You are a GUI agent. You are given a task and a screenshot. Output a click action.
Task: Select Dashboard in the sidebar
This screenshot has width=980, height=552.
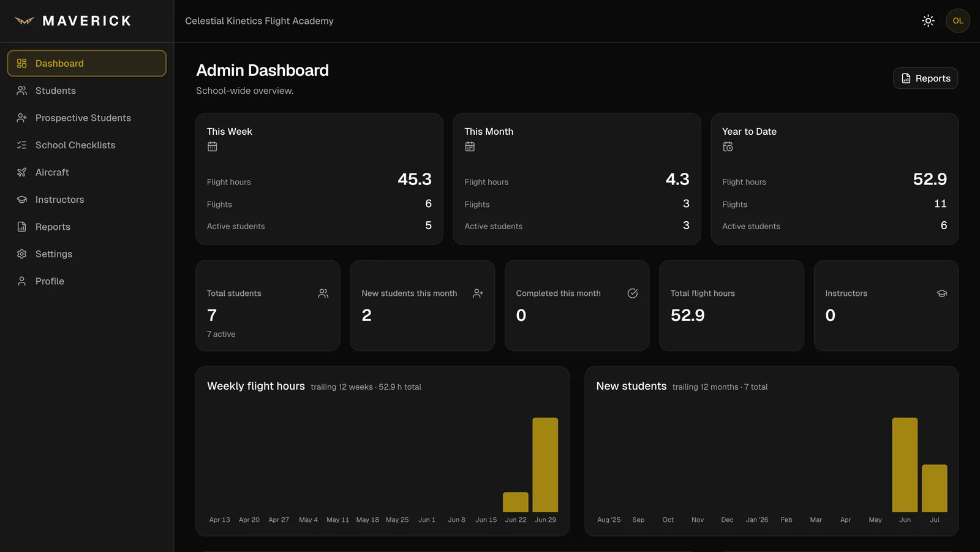[x=86, y=63]
